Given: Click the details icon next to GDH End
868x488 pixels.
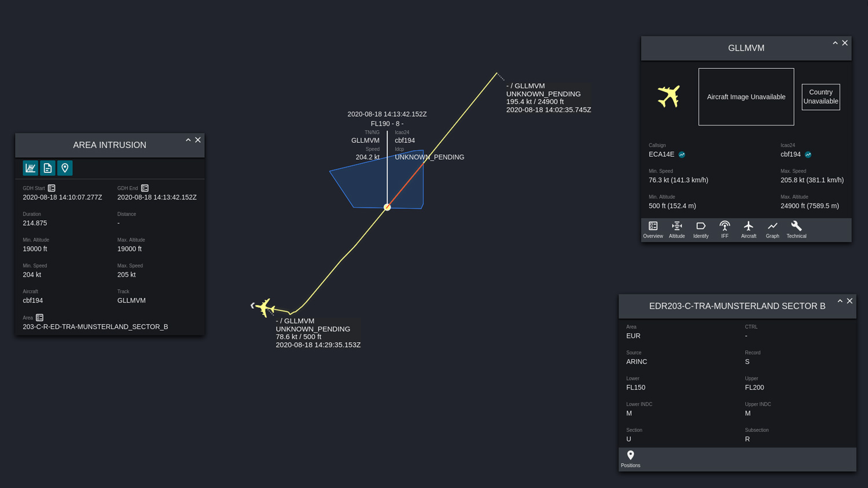Looking at the screenshot, I should coord(145,188).
